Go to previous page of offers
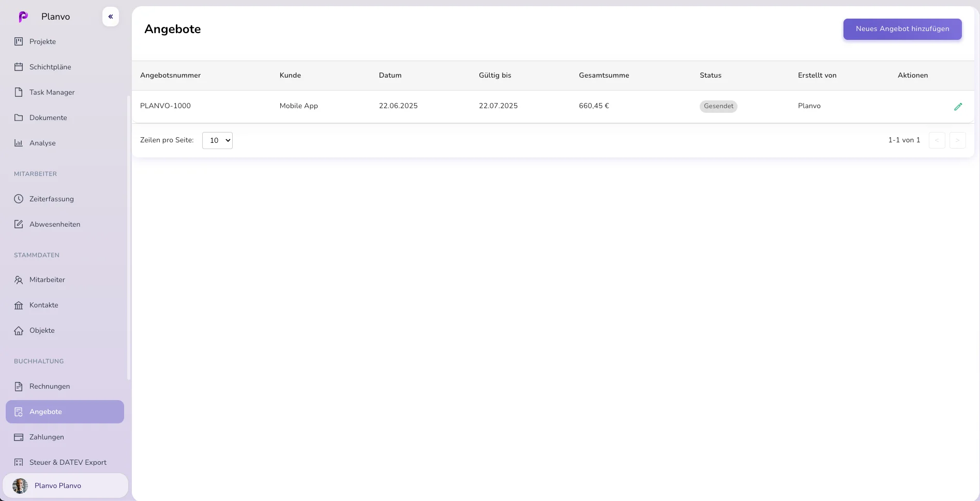980x501 pixels. (x=937, y=140)
